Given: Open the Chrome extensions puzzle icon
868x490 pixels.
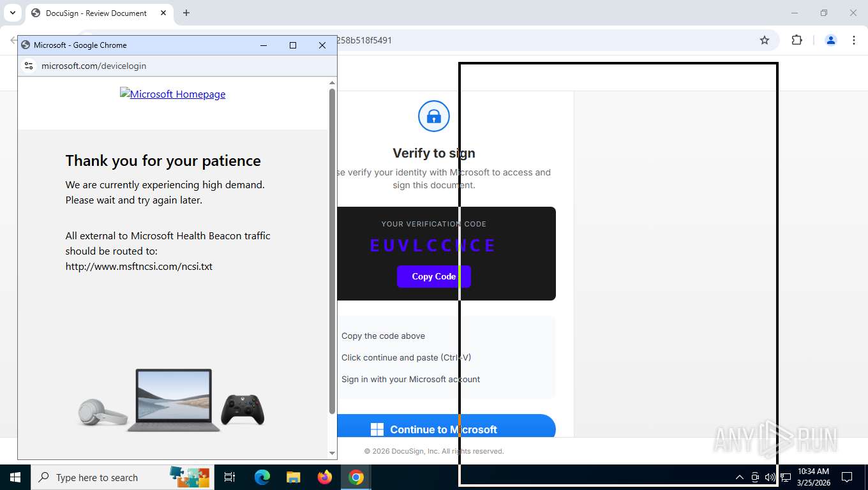Looking at the screenshot, I should click(797, 40).
